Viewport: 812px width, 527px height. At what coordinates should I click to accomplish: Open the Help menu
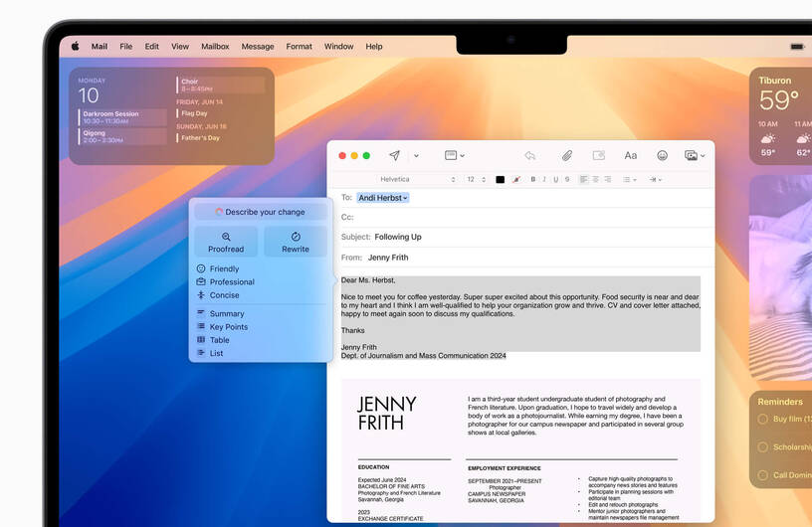(x=374, y=46)
